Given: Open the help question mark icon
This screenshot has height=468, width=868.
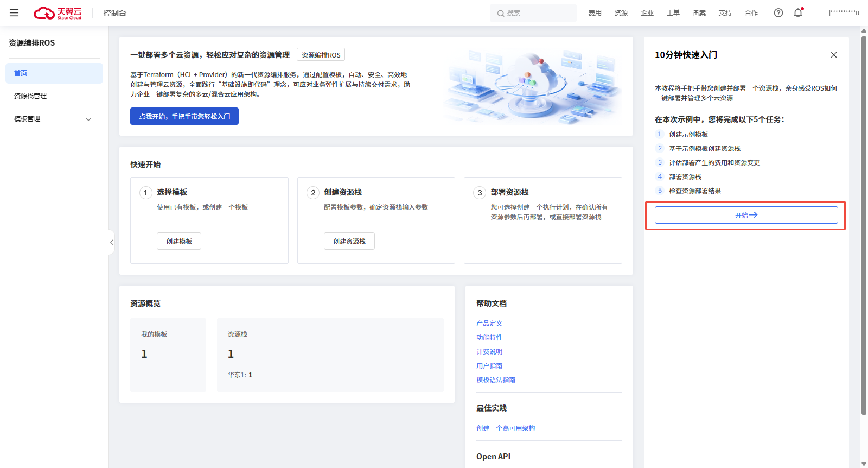Looking at the screenshot, I should coord(778,13).
